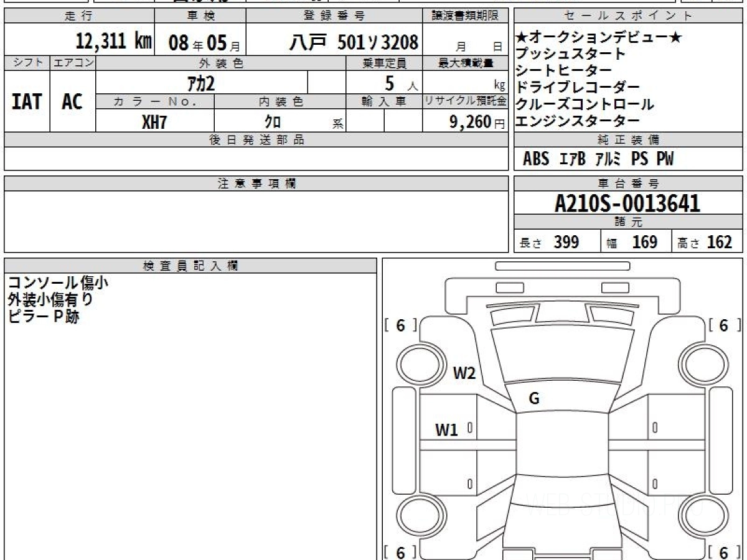This screenshot has width=747, height=560.
Task: Click the chassis number A210S-0013641
Action: (x=627, y=203)
